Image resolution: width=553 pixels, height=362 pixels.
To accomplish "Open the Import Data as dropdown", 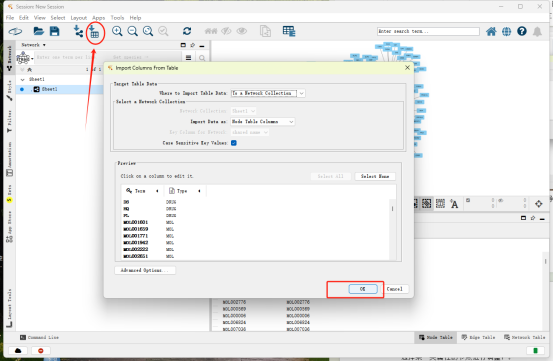I will pyautogui.click(x=263, y=121).
